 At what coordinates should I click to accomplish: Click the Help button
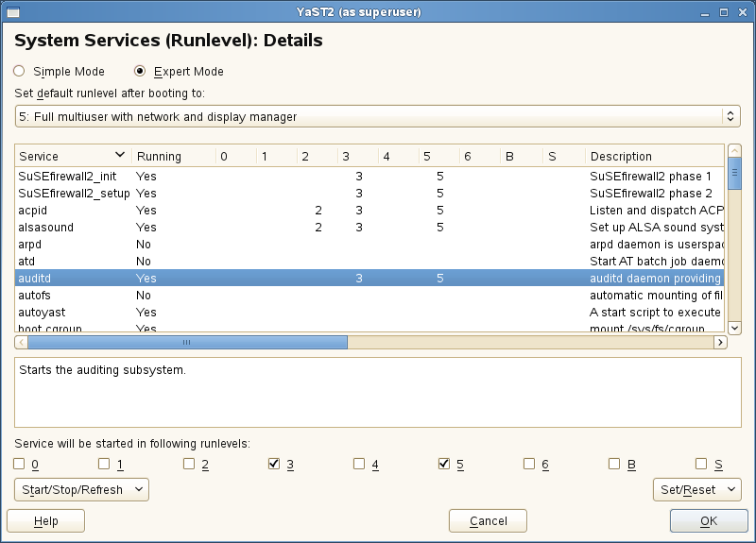(45, 521)
